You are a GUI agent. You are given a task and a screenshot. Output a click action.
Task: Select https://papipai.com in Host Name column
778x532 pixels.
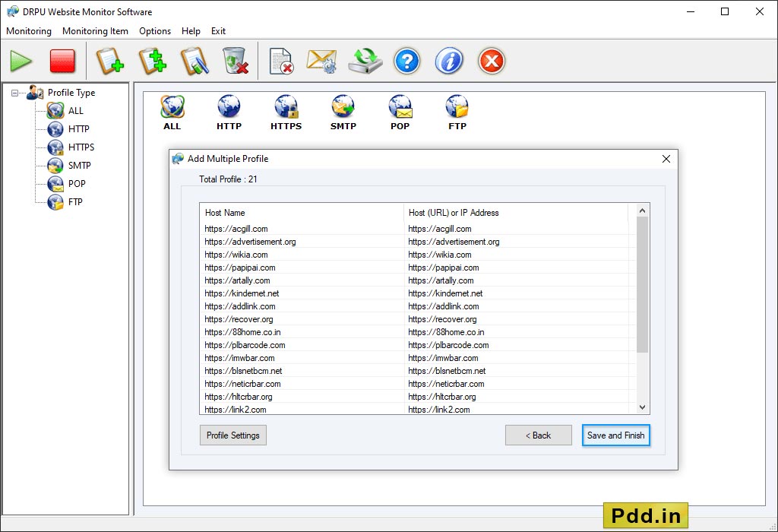pos(239,268)
